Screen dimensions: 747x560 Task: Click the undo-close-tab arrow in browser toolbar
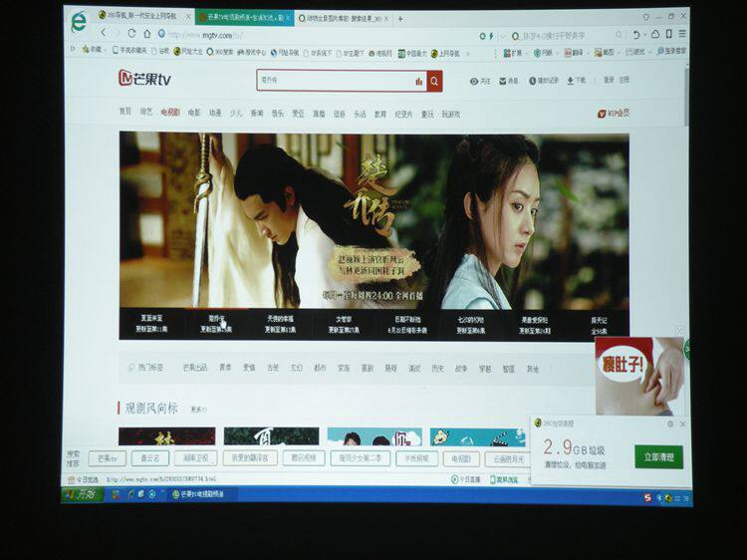636,35
